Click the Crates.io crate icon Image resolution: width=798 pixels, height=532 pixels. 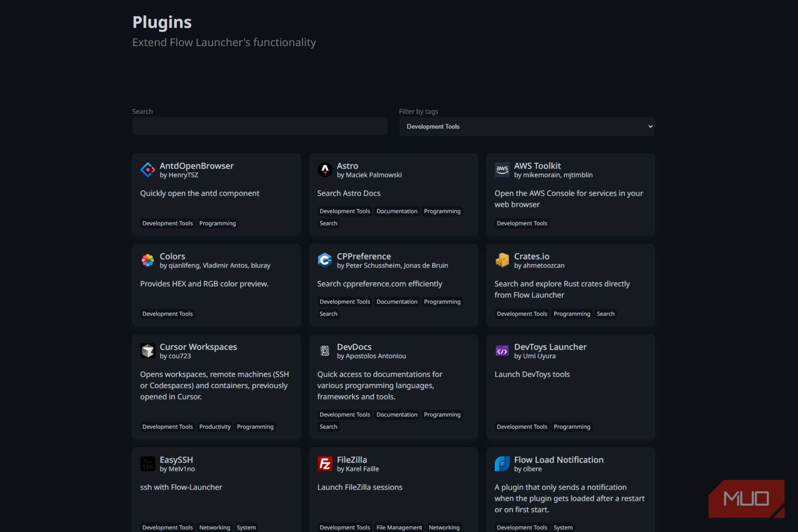[502, 260]
